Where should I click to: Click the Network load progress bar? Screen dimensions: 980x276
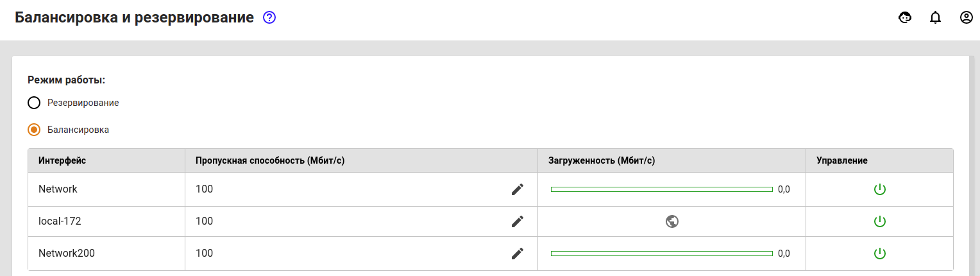662,189
